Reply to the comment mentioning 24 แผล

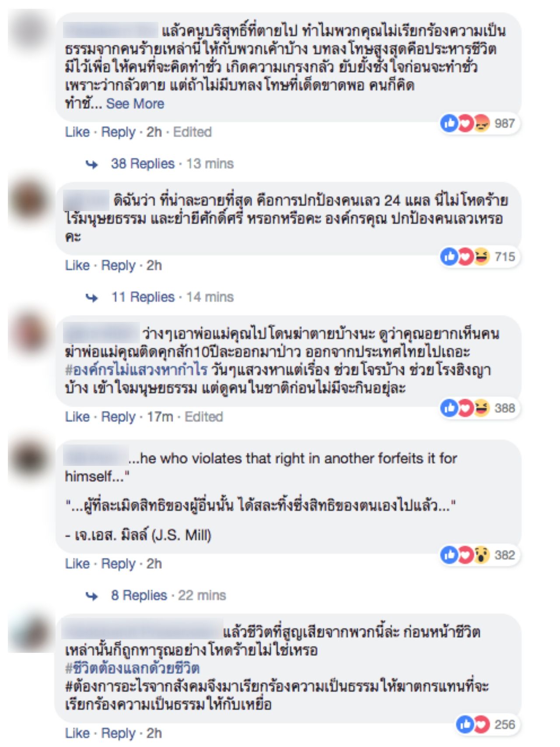pyautogui.click(x=118, y=265)
